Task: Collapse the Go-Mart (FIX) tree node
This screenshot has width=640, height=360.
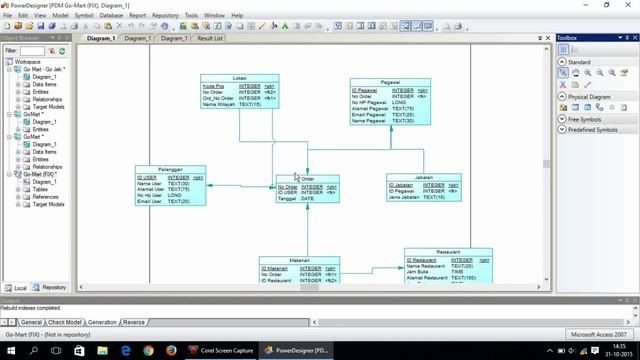Action: (9, 174)
